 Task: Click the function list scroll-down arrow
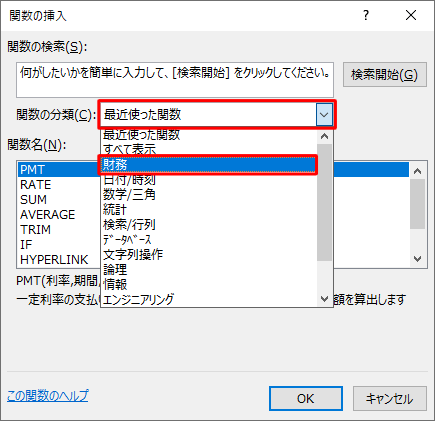417,259
